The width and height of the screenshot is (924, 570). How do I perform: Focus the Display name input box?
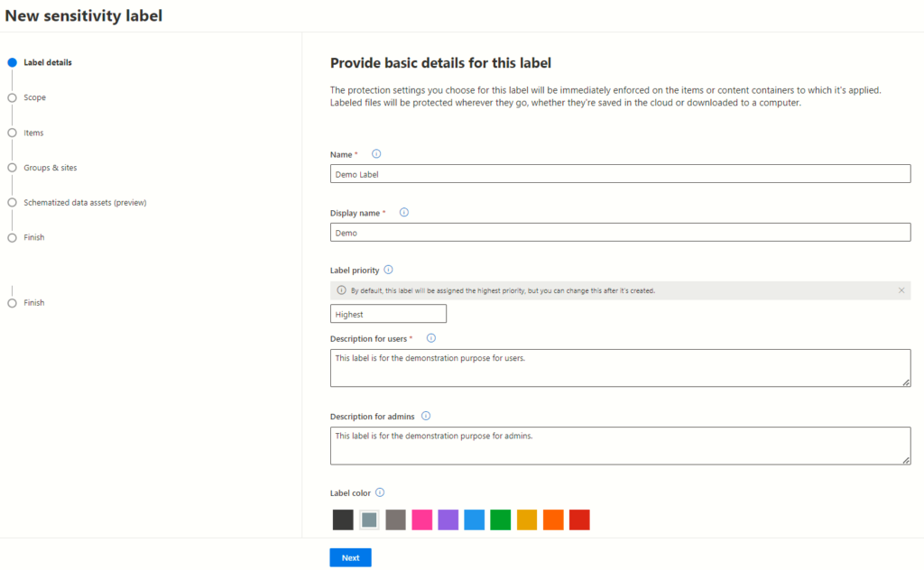620,233
